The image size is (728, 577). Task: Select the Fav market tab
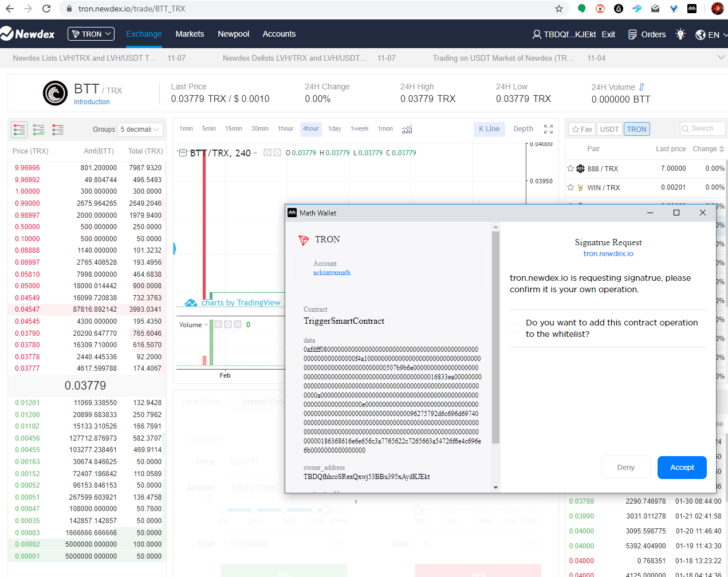pyautogui.click(x=582, y=129)
